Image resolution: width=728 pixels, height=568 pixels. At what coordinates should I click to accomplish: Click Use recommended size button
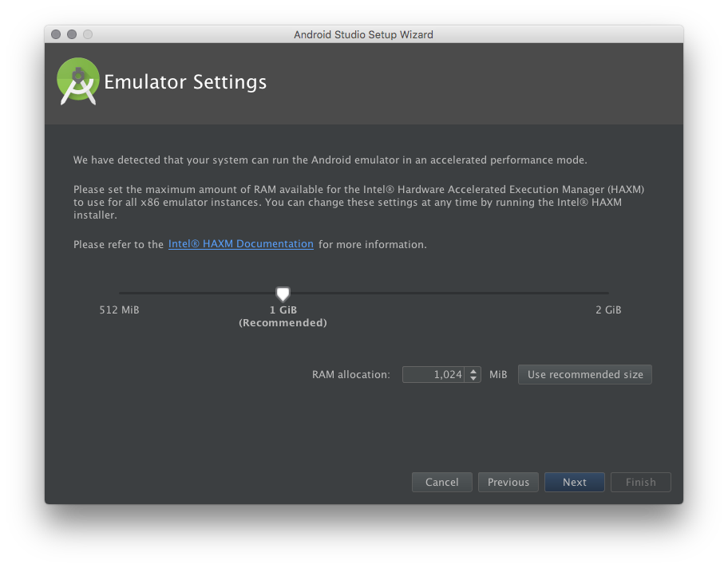(585, 374)
